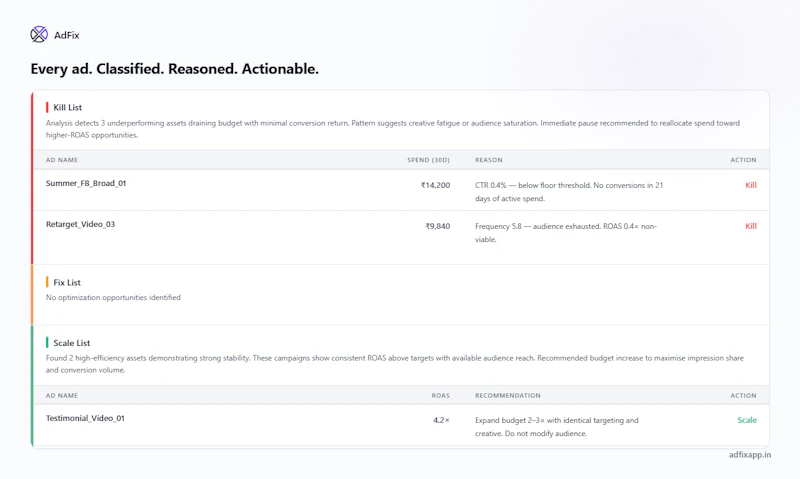Click the RECOMMENDATION column header
The image size is (800, 479).
click(508, 395)
